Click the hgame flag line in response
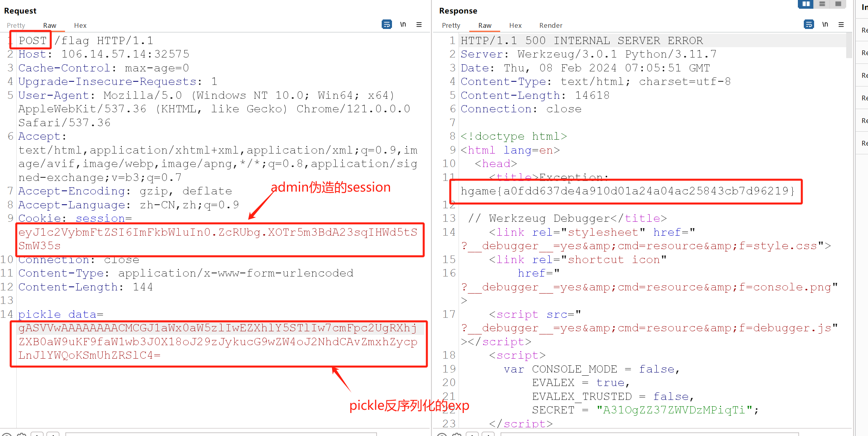 pos(627,191)
